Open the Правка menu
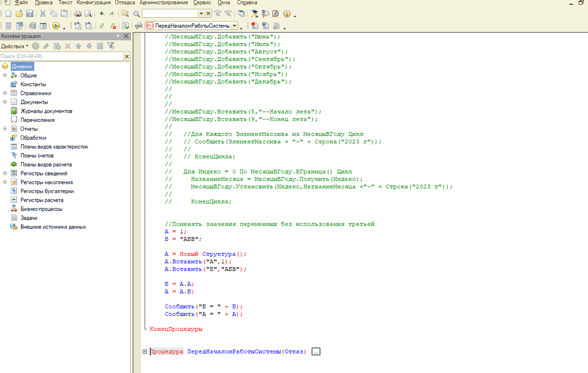588x373 pixels. pyautogui.click(x=44, y=2)
